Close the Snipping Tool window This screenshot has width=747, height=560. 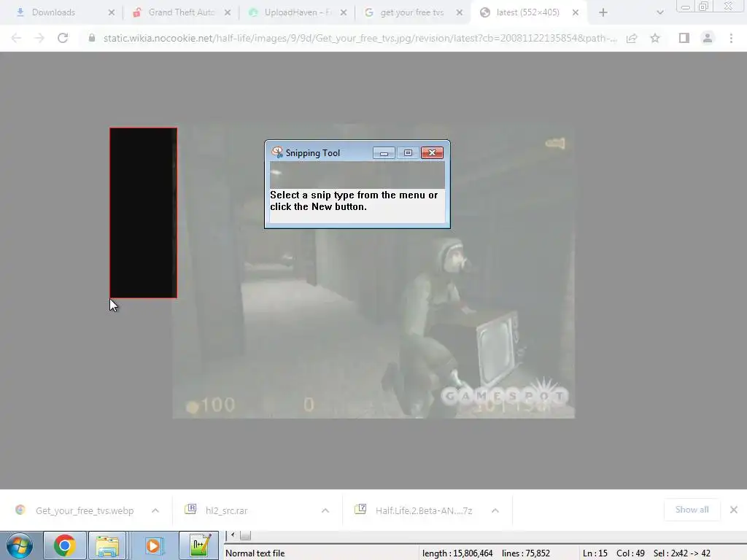click(432, 153)
